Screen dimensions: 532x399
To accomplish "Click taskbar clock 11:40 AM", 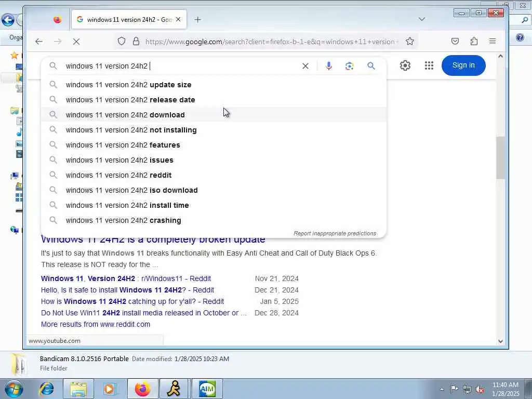I will click(506, 385).
